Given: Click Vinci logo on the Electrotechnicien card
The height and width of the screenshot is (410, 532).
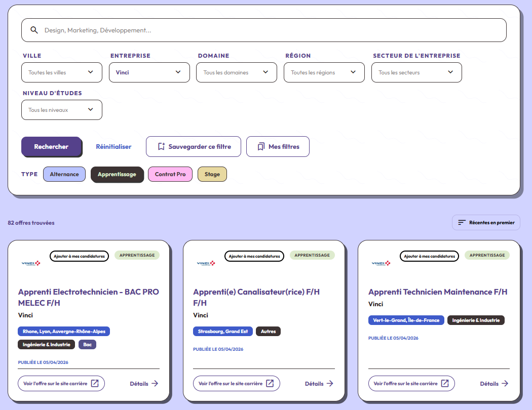Looking at the screenshot, I should pos(31,263).
